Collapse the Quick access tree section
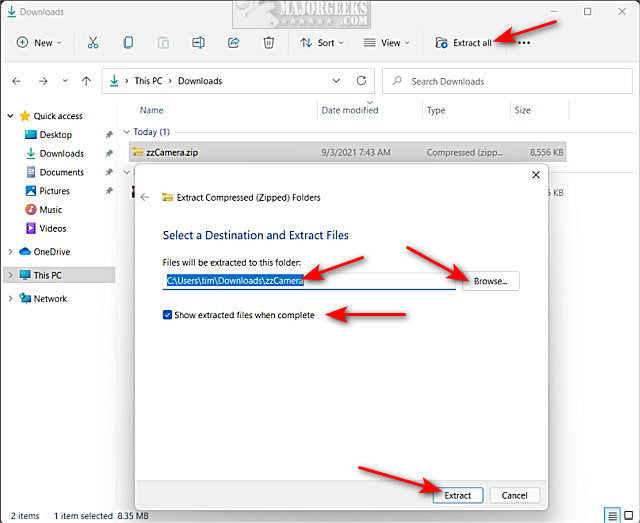This screenshot has height=523, width=640. [x=10, y=116]
